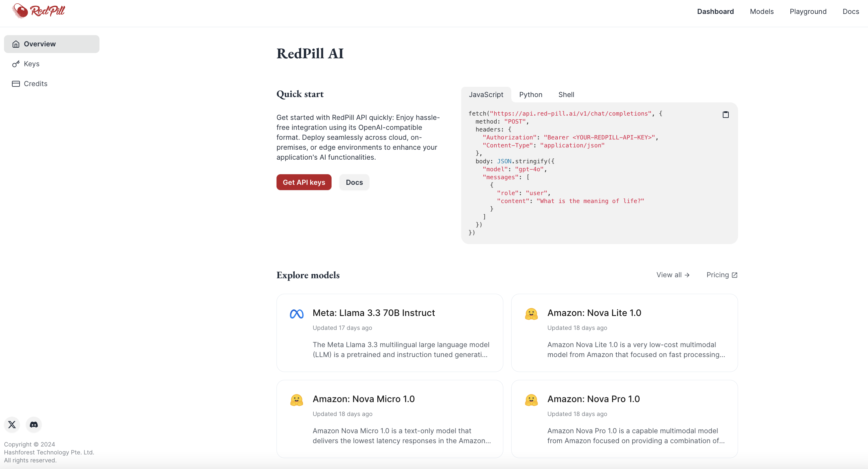Open Playground in the top navigation
This screenshot has width=868, height=469.
click(808, 12)
